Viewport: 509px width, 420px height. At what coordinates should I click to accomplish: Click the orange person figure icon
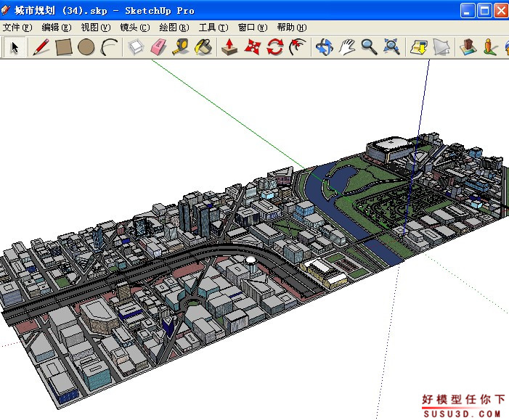coord(490,47)
